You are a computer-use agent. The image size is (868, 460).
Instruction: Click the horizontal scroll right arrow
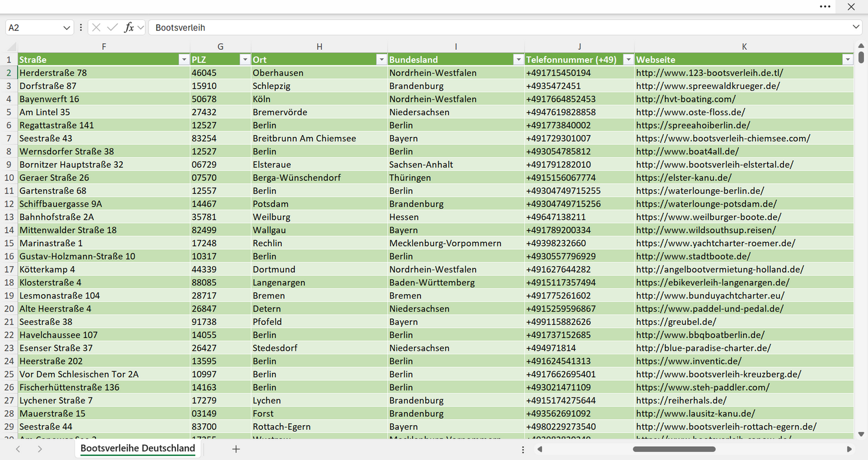point(849,449)
